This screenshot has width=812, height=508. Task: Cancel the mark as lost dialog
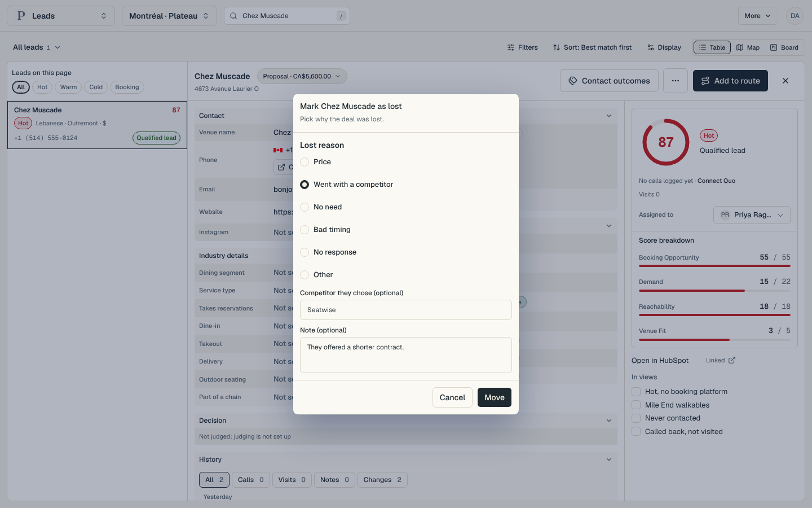click(x=452, y=397)
